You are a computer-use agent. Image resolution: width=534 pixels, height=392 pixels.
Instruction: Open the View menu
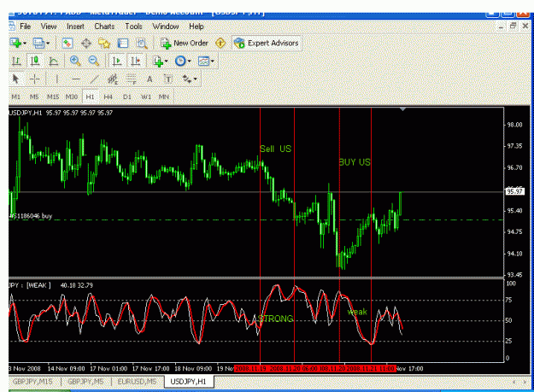coord(49,26)
